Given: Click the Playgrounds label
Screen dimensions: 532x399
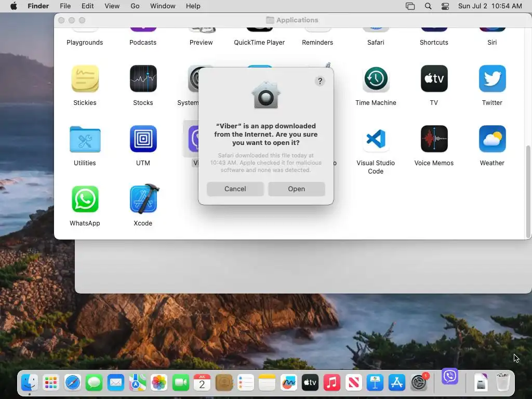Looking at the screenshot, I should pos(85,43).
